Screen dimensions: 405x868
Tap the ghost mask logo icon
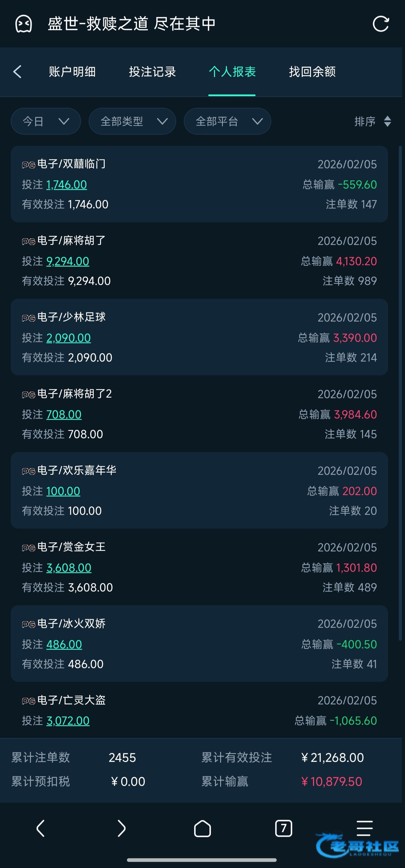click(x=24, y=24)
